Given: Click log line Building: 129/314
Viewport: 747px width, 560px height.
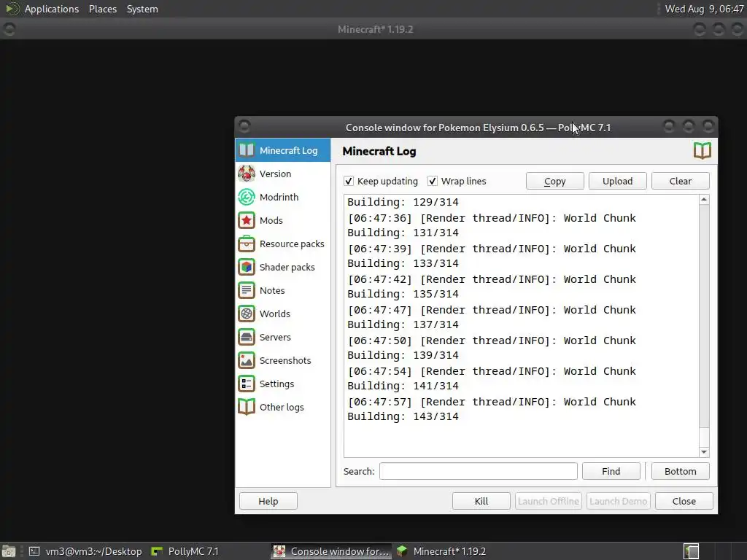Looking at the screenshot, I should (x=403, y=202).
